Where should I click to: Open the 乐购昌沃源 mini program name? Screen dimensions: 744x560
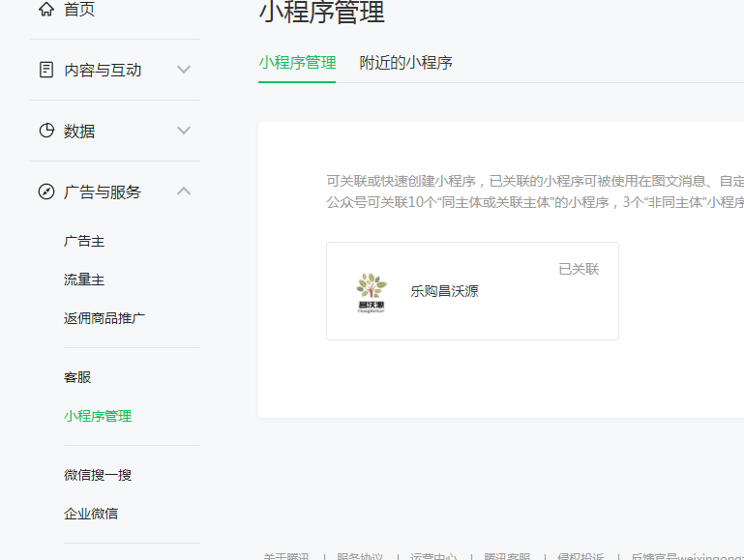444,291
